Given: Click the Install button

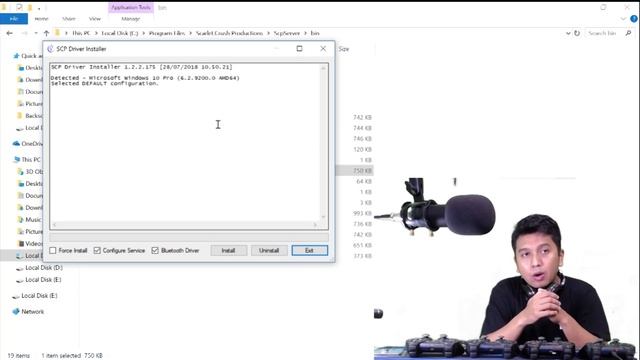Looking at the screenshot, I should (x=229, y=250).
